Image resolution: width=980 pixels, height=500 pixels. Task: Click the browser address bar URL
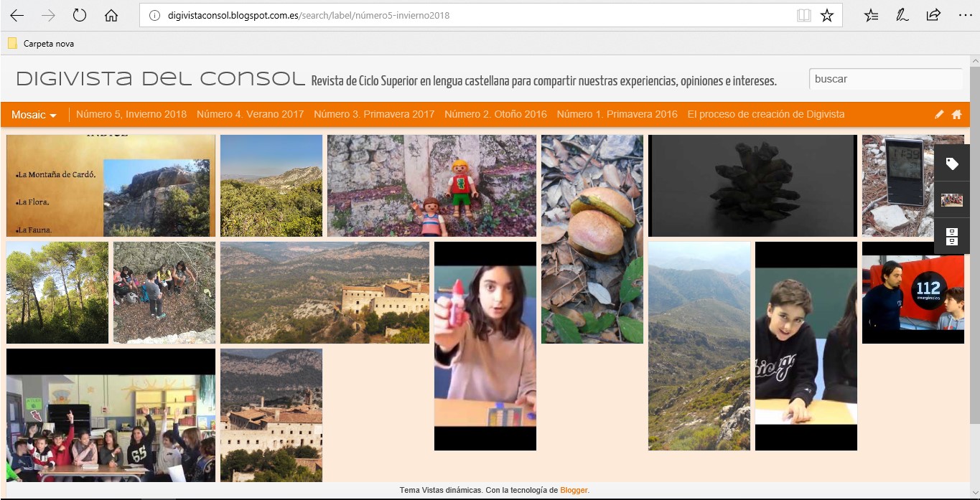point(309,15)
